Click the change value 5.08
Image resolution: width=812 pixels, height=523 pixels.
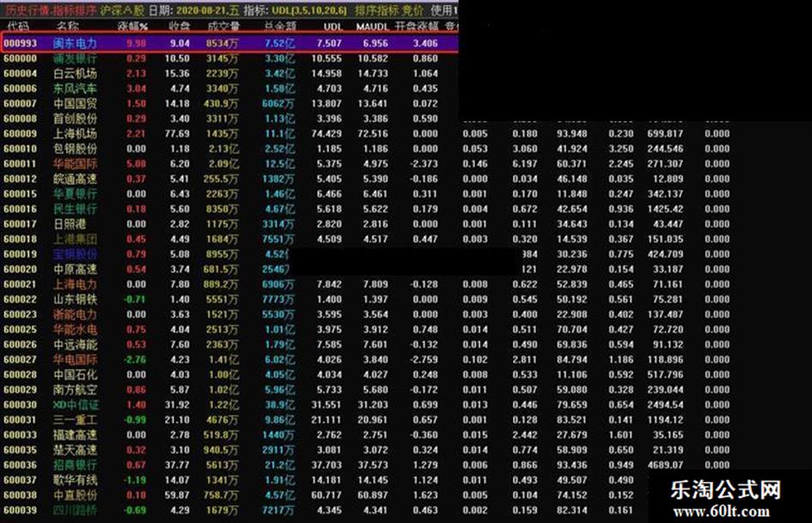[137, 164]
